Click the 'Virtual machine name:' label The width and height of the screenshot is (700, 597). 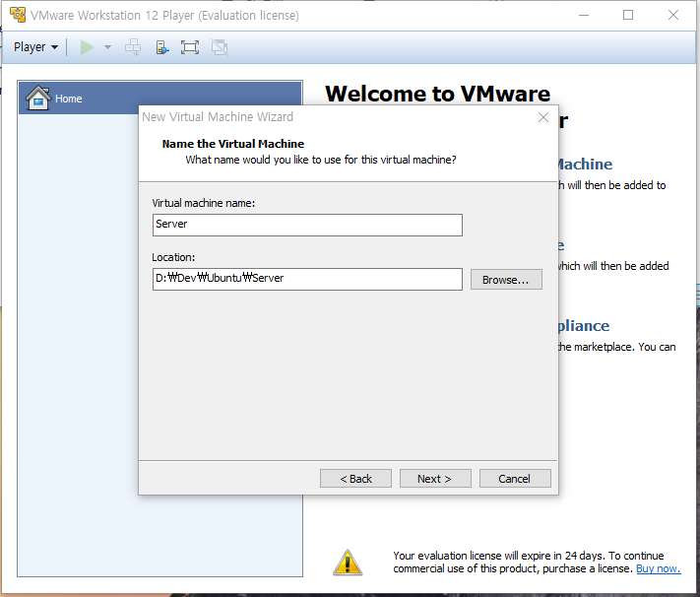(x=204, y=203)
